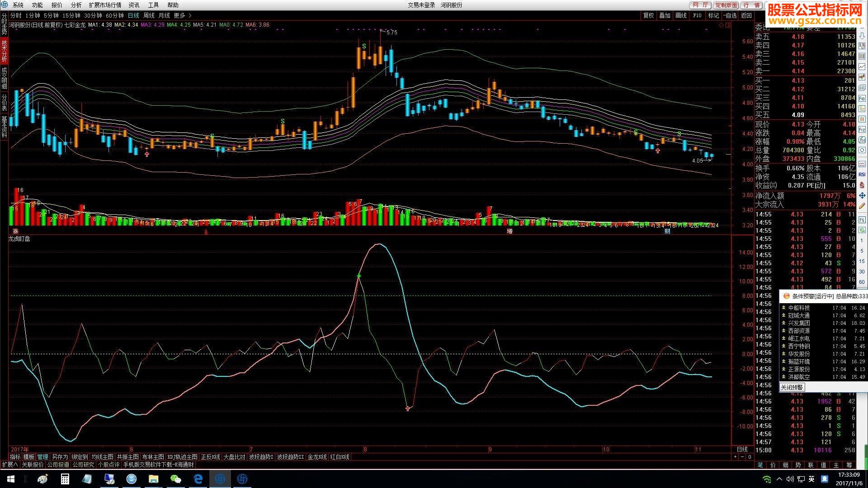Open File Explorer from the taskbar

coord(154,479)
